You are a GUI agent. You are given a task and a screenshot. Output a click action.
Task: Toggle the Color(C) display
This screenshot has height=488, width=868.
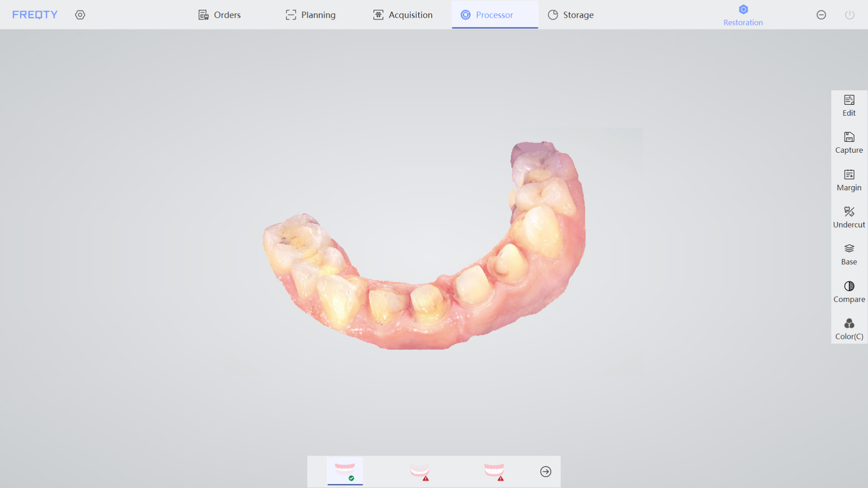tap(849, 329)
